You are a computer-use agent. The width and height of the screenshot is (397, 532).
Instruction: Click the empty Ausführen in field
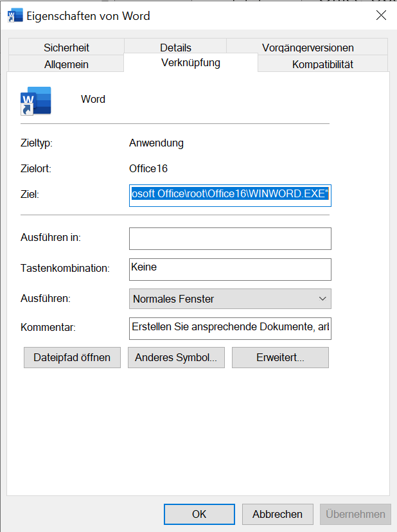pyautogui.click(x=230, y=238)
